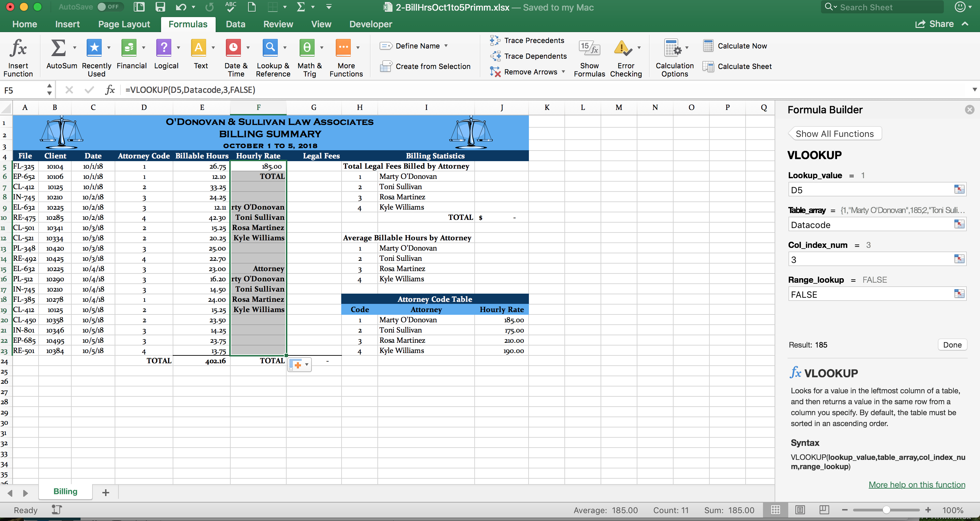Open Remove Arrows dropdown arrow
Viewport: 980px width, 521px height.
point(563,72)
